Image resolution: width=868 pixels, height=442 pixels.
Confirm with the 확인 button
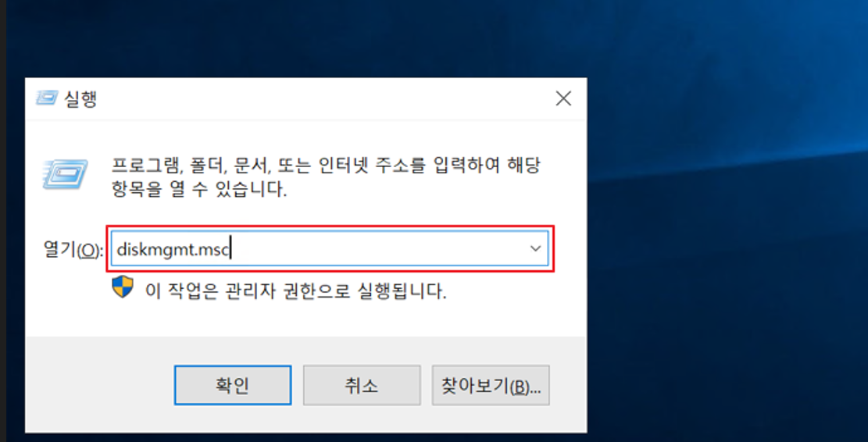click(x=233, y=385)
